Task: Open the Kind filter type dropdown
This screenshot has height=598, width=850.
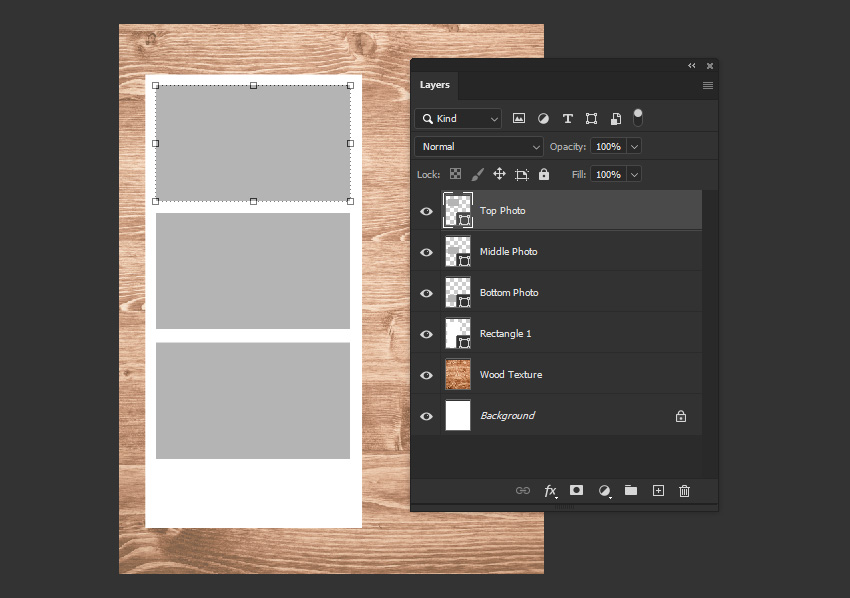Action: click(x=458, y=118)
